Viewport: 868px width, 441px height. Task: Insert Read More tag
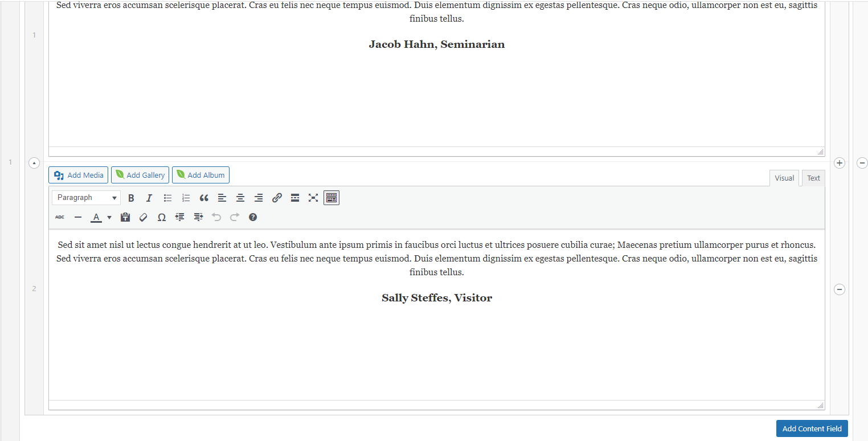pos(295,198)
